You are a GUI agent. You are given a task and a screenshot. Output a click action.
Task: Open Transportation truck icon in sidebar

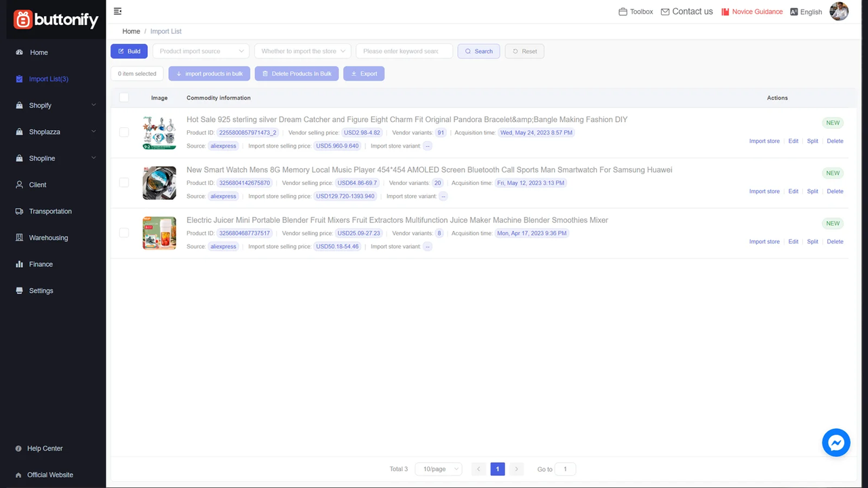[19, 211]
